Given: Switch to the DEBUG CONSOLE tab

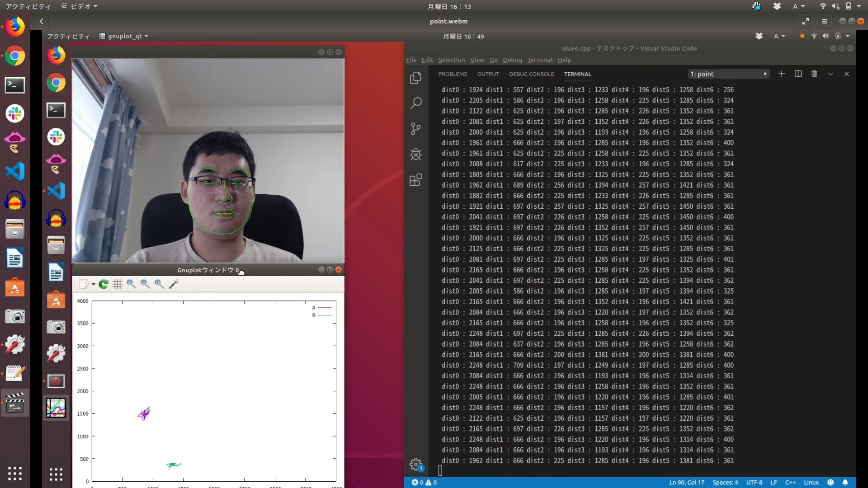Looking at the screenshot, I should [531, 74].
